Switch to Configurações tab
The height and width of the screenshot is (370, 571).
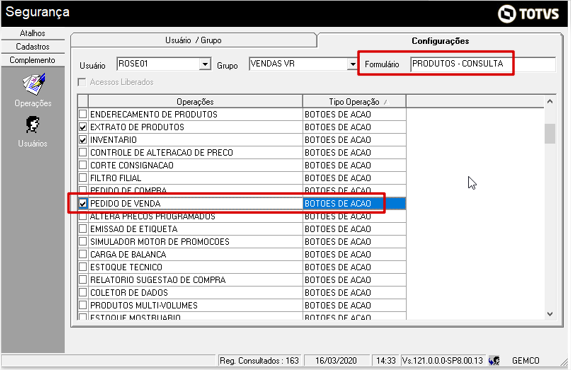pos(440,41)
